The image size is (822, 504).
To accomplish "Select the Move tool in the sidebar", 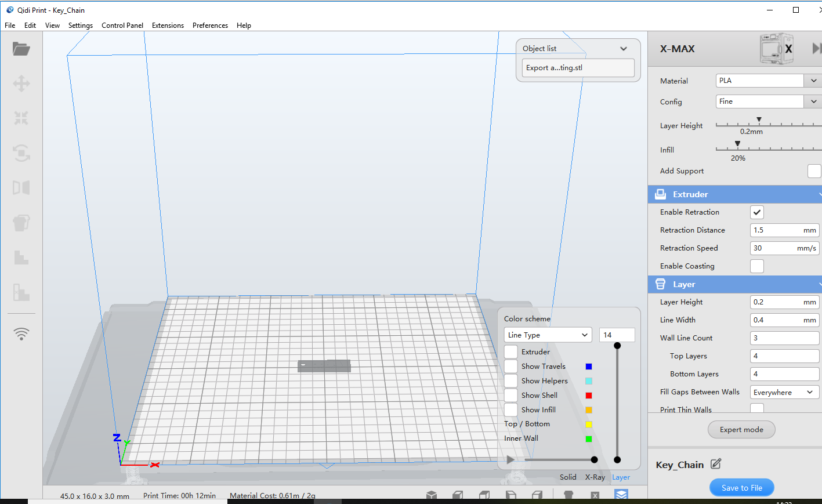I will click(x=21, y=84).
